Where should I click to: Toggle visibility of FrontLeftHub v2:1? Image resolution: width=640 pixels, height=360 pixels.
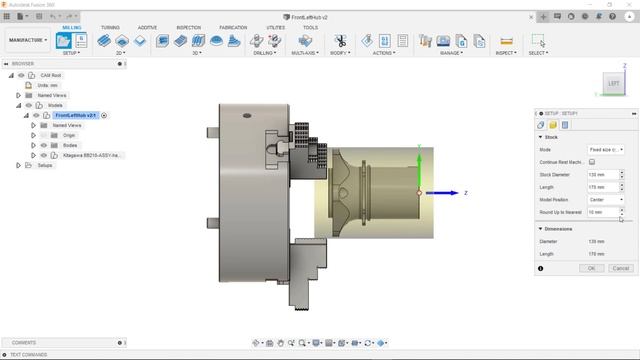point(36,116)
